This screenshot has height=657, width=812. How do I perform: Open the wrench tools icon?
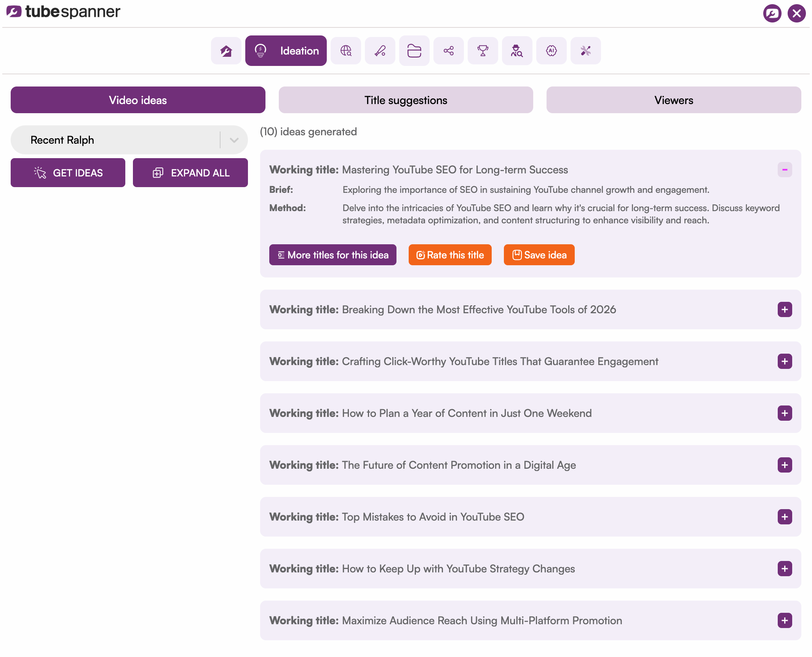(586, 51)
